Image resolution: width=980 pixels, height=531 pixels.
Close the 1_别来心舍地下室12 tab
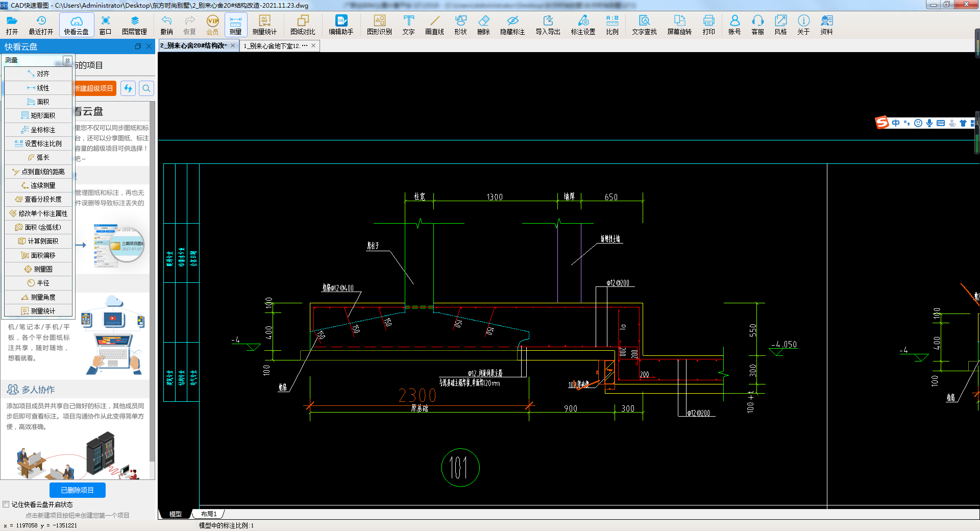313,45
